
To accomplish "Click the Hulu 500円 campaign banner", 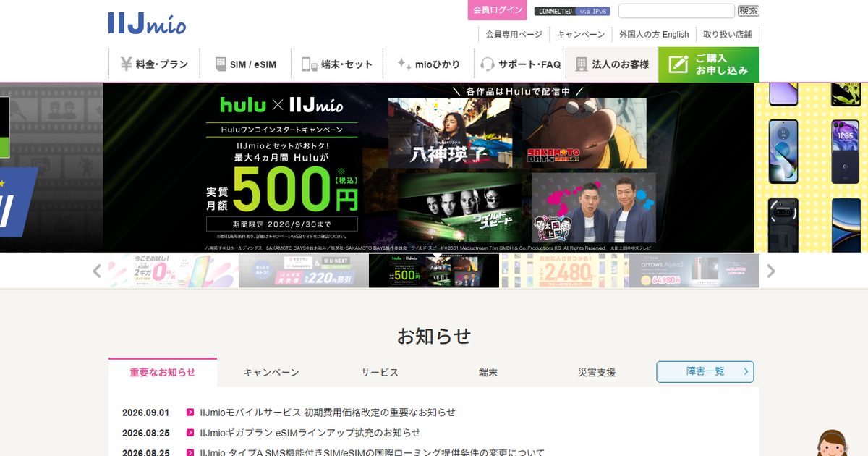I will 428,167.
